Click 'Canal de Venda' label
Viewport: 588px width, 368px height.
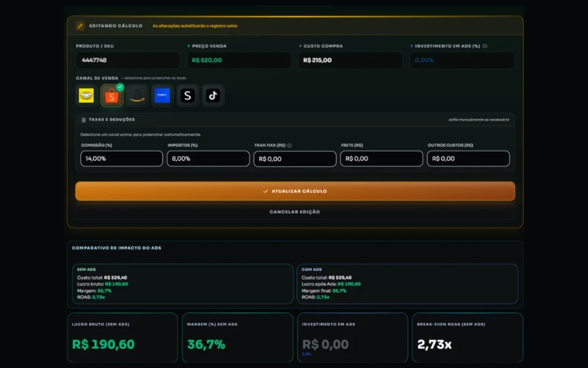[x=97, y=78]
